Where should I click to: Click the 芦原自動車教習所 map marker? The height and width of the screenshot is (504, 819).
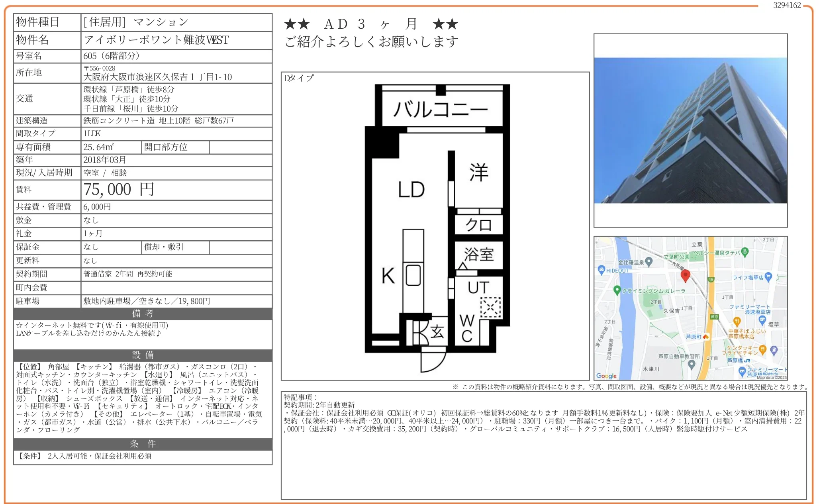tap(692, 365)
